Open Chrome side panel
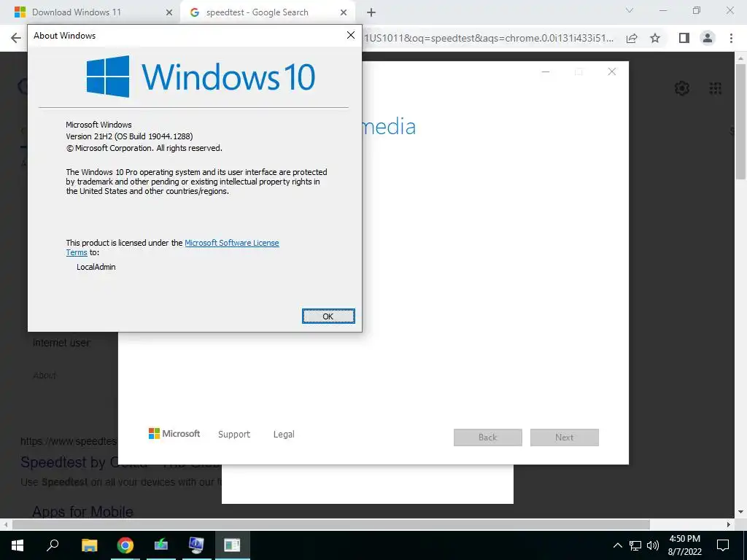747x560 pixels. pos(684,38)
